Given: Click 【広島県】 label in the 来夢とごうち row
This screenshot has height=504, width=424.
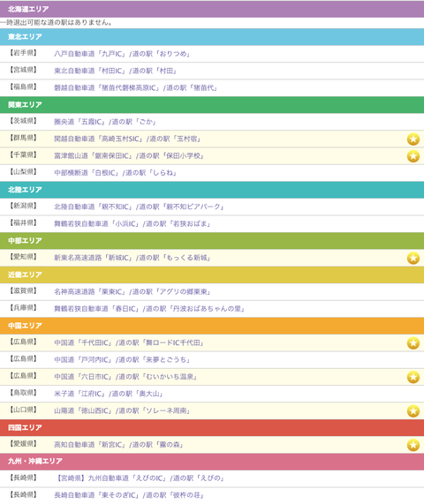Looking at the screenshot, I should tap(23, 358).
